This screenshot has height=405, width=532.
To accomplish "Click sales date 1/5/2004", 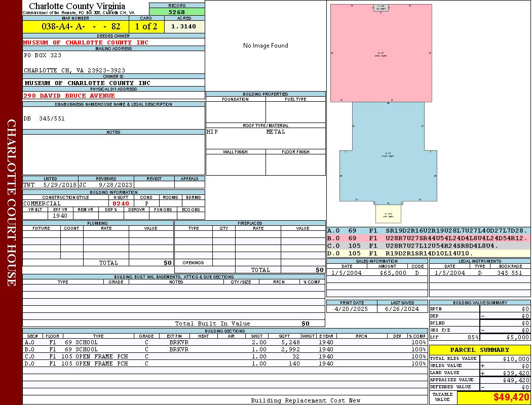I will tap(347, 273).
